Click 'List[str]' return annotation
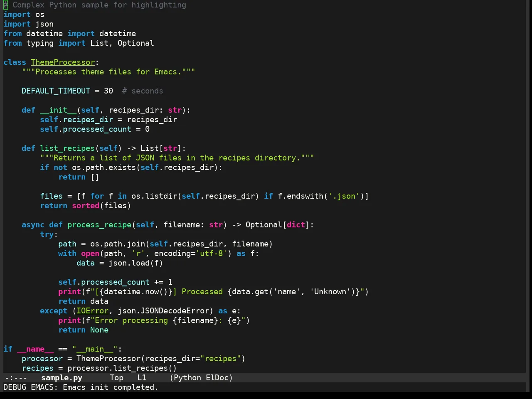The height and width of the screenshot is (399, 532). click(161, 148)
